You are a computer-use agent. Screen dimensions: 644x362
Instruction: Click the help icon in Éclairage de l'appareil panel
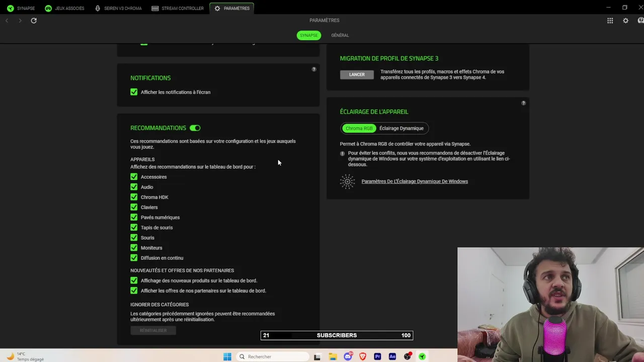pos(523,103)
